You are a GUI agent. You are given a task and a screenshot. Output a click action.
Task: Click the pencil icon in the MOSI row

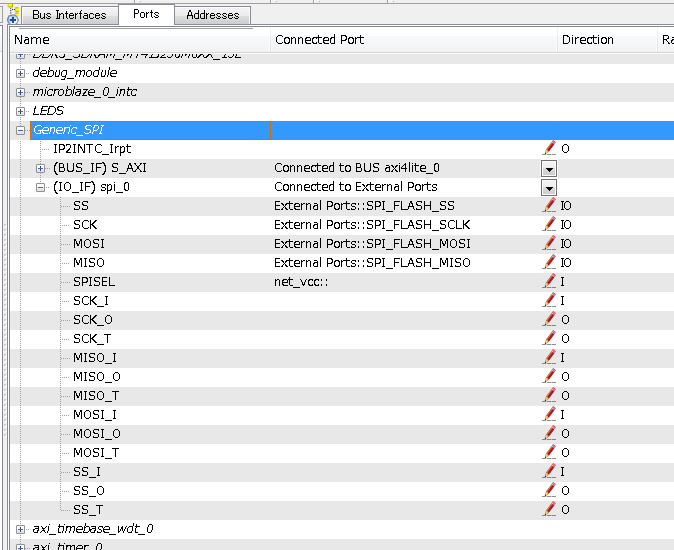(x=549, y=243)
